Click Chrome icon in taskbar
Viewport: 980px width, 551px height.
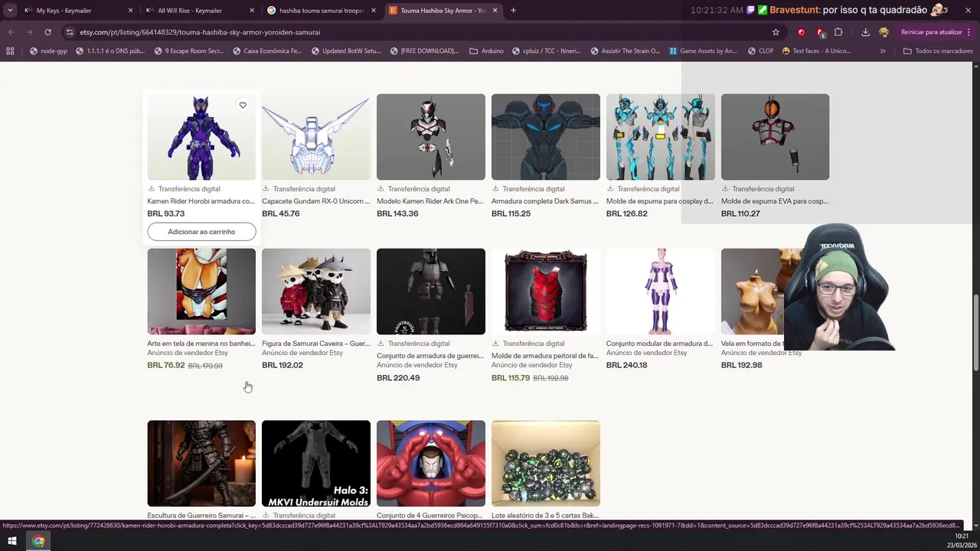[x=38, y=541]
